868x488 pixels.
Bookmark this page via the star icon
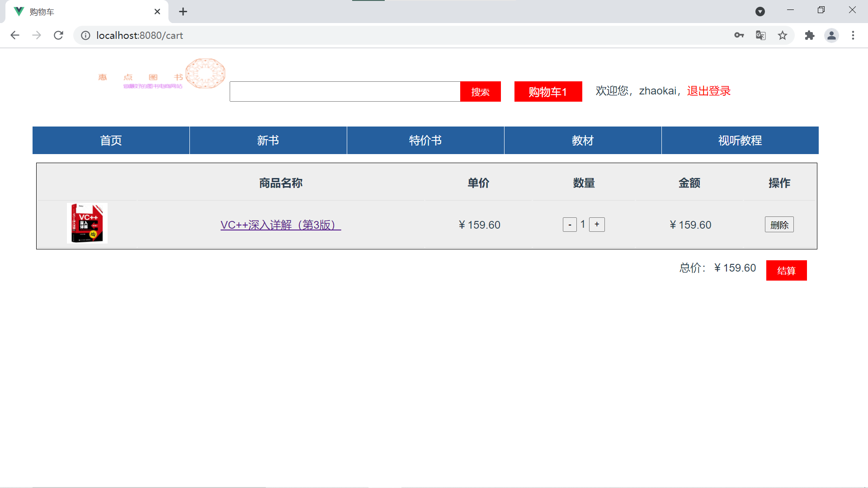(x=783, y=35)
